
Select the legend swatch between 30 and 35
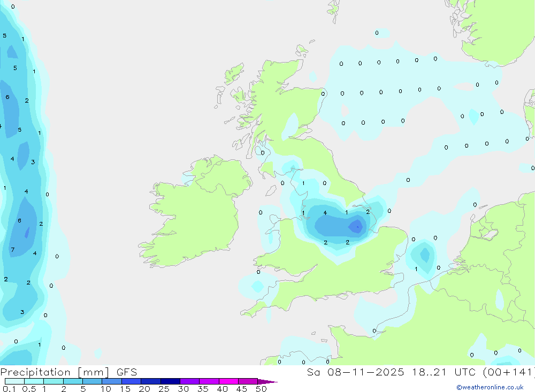point(190,381)
